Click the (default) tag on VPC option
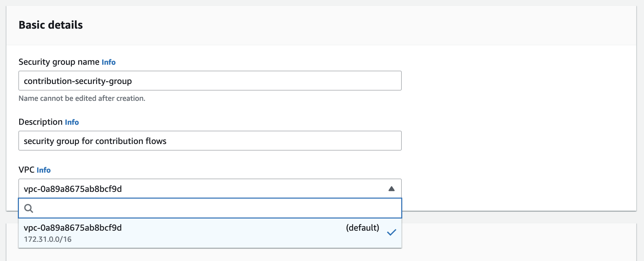The width and height of the screenshot is (644, 261). pos(362,228)
